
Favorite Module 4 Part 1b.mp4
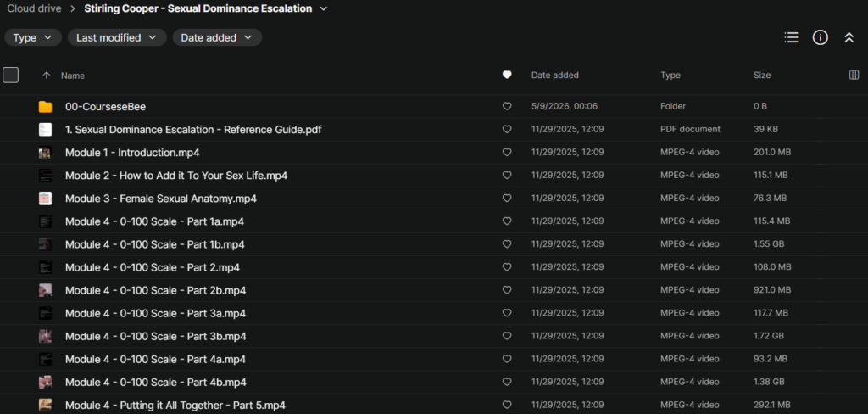(x=507, y=244)
